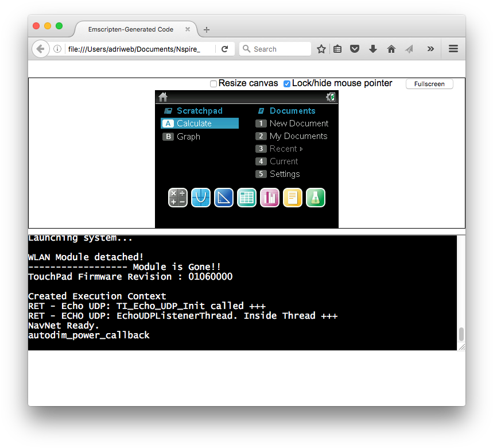Click the Scratchpad header icon
This screenshot has width=493, height=448.
tap(168, 111)
